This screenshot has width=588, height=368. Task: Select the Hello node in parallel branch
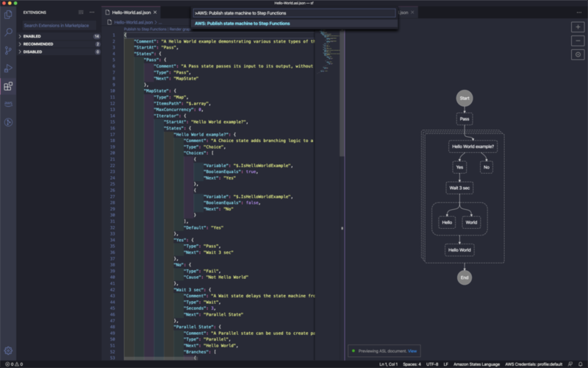(x=447, y=222)
